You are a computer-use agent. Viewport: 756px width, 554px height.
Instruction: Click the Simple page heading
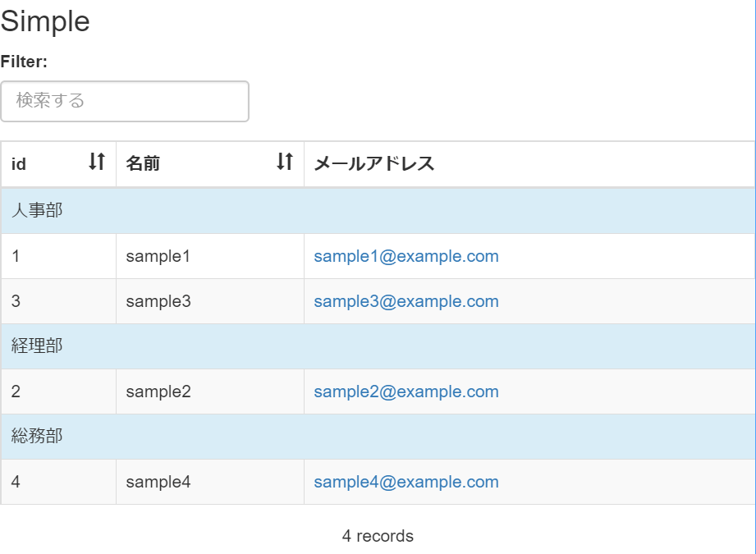pyautogui.click(x=45, y=22)
